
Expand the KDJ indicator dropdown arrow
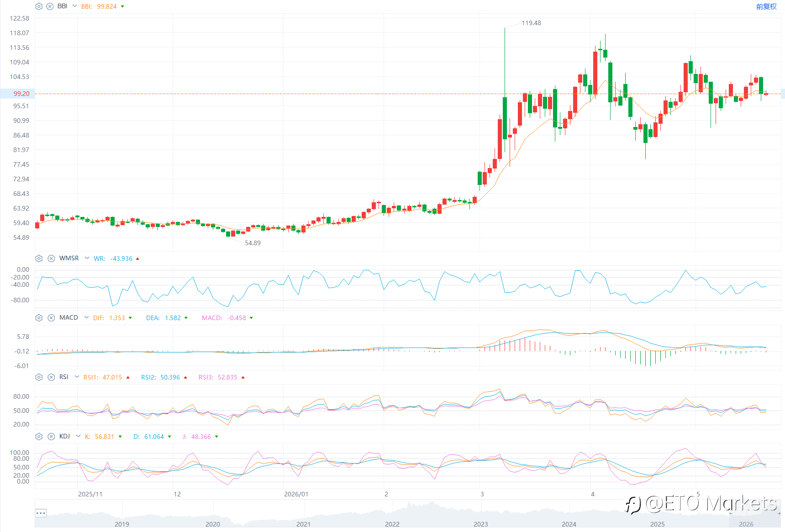pos(78,436)
